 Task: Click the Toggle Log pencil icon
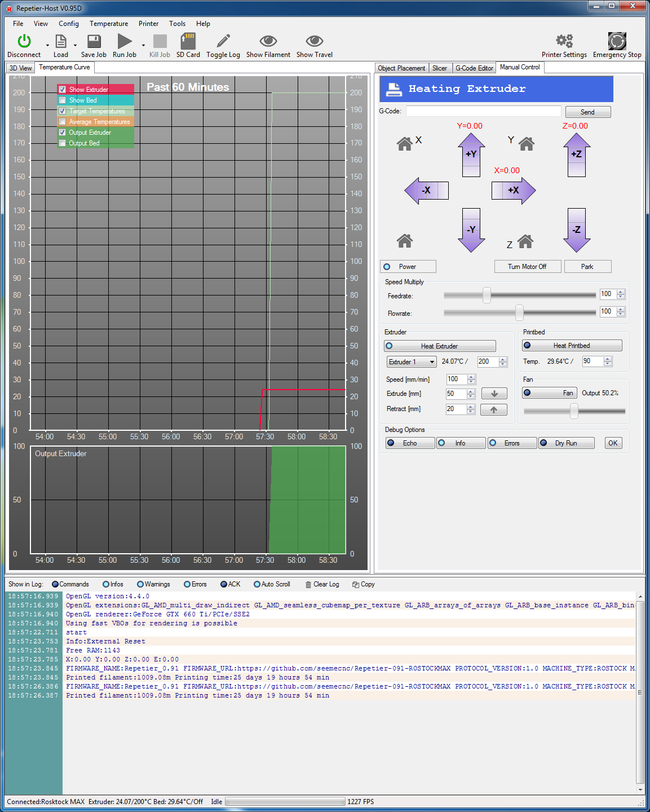pos(223,42)
